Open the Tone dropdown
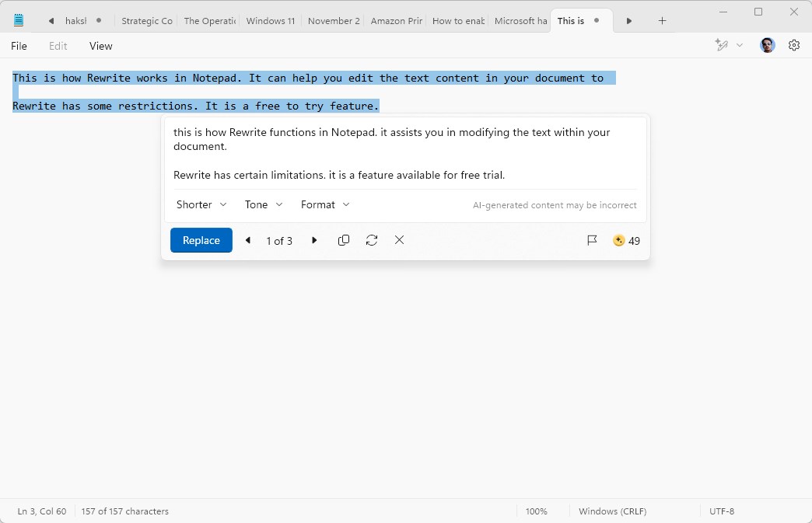The height and width of the screenshot is (523, 812). coord(263,204)
